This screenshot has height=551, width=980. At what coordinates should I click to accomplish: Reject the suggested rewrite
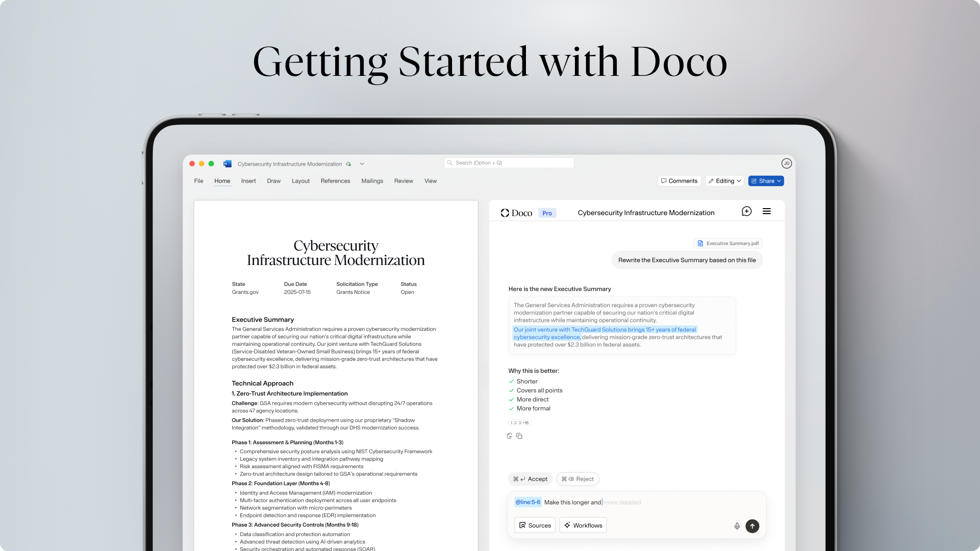578,479
